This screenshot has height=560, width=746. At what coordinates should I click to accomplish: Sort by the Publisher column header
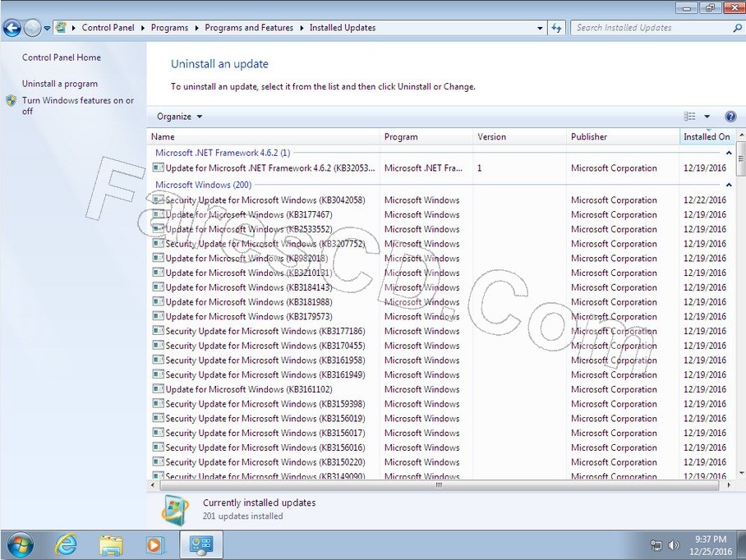pos(623,137)
